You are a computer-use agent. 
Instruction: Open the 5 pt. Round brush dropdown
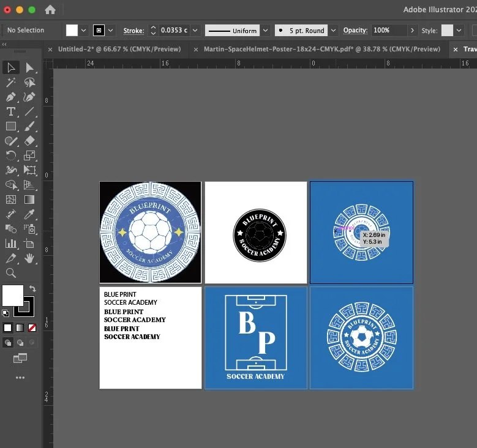point(334,31)
